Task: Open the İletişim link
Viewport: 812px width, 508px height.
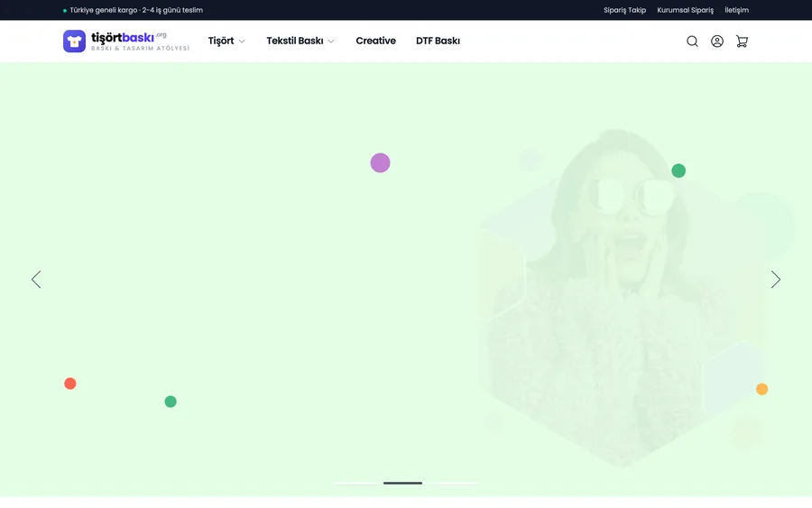Action: click(x=736, y=10)
